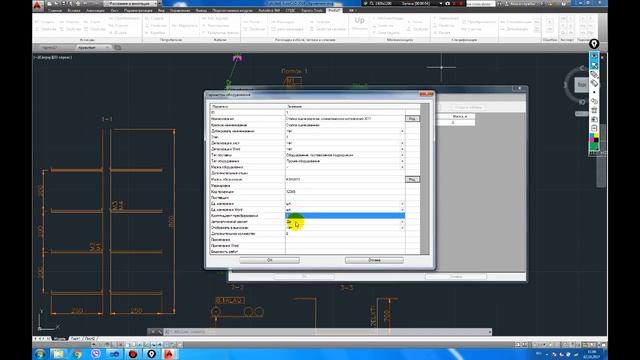This screenshot has width=640, height=360.
Task: Expand the Детализация лист dropdown
Action: [402, 143]
